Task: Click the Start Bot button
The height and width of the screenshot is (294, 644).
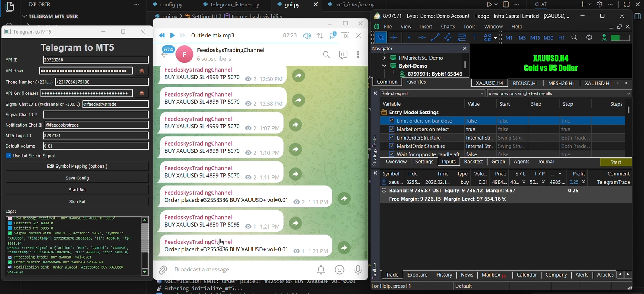Action: (x=77, y=190)
